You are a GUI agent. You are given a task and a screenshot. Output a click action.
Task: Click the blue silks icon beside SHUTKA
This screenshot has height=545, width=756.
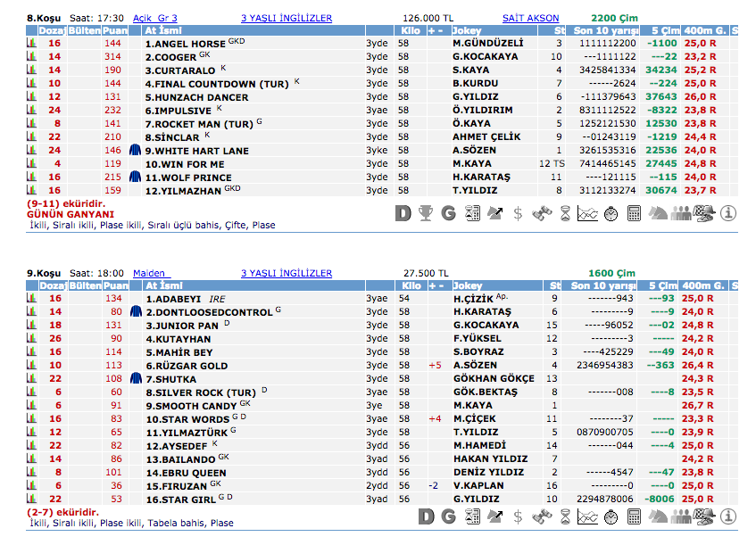point(136,379)
